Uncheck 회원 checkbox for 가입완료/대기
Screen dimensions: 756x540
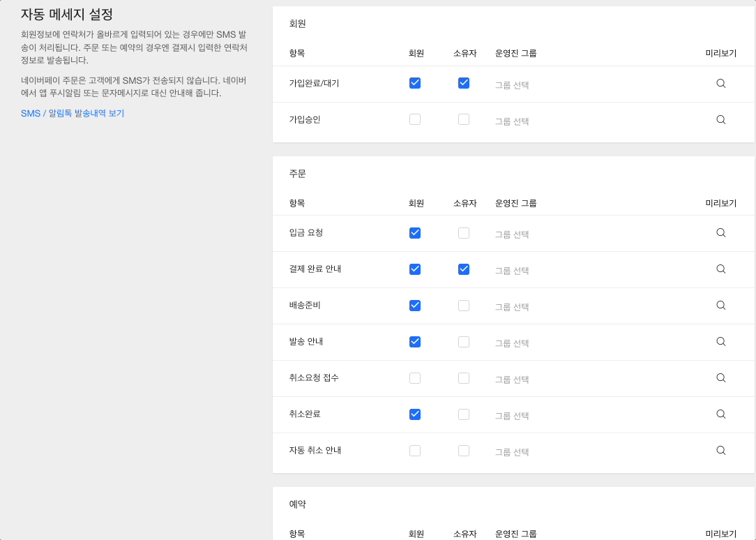coord(415,83)
